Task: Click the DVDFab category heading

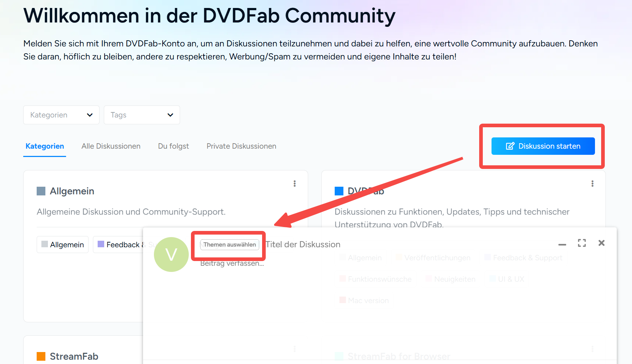Action: [366, 191]
